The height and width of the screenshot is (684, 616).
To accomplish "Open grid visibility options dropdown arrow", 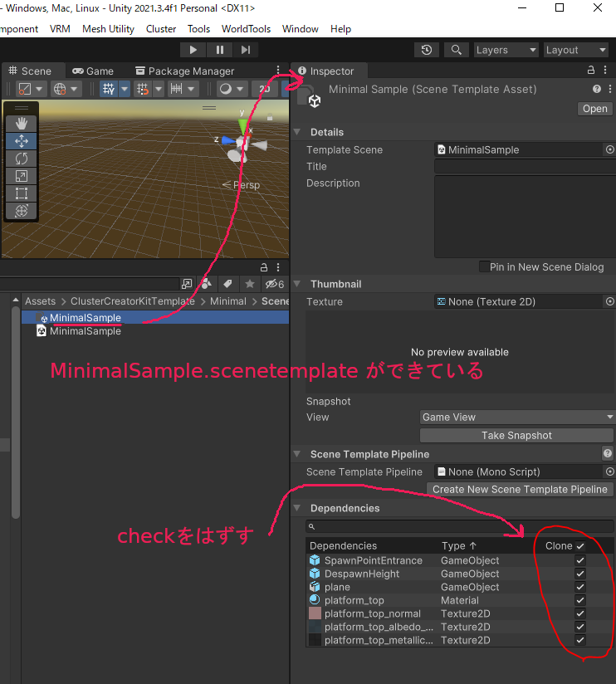I will [x=125, y=89].
